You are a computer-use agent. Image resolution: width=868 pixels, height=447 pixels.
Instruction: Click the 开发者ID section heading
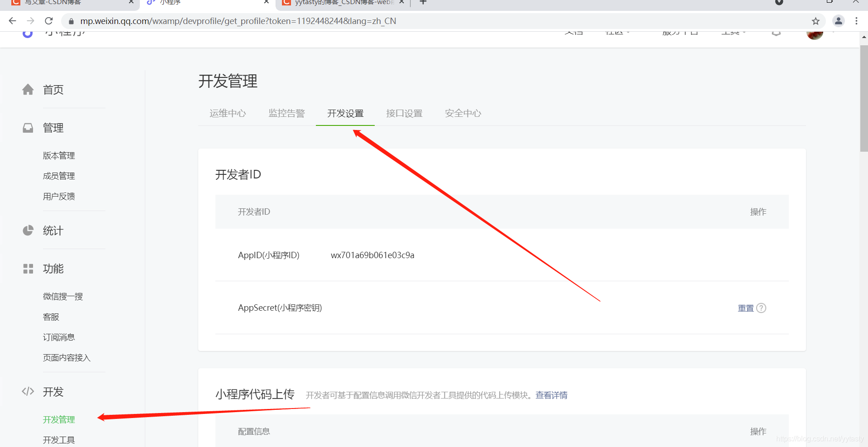coord(238,175)
